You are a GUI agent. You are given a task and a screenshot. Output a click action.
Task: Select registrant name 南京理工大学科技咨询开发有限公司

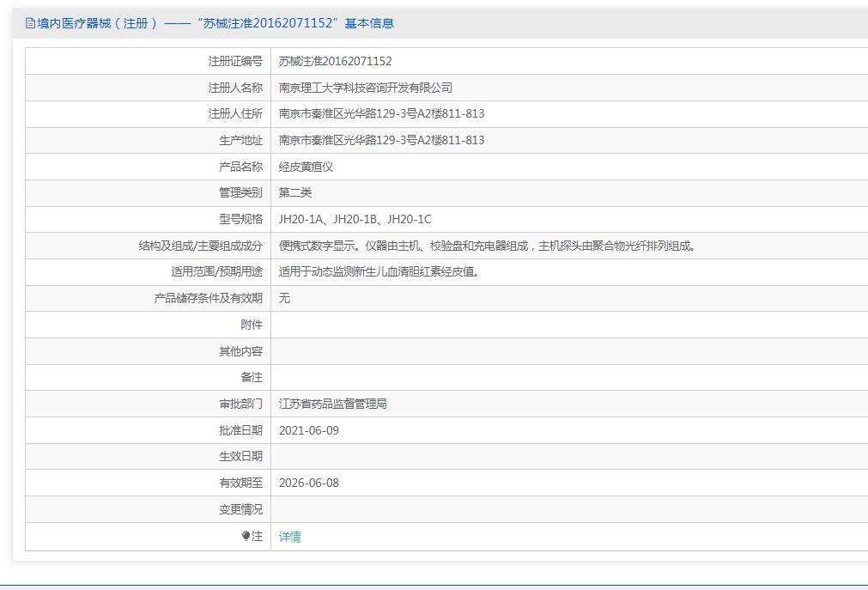coord(366,88)
